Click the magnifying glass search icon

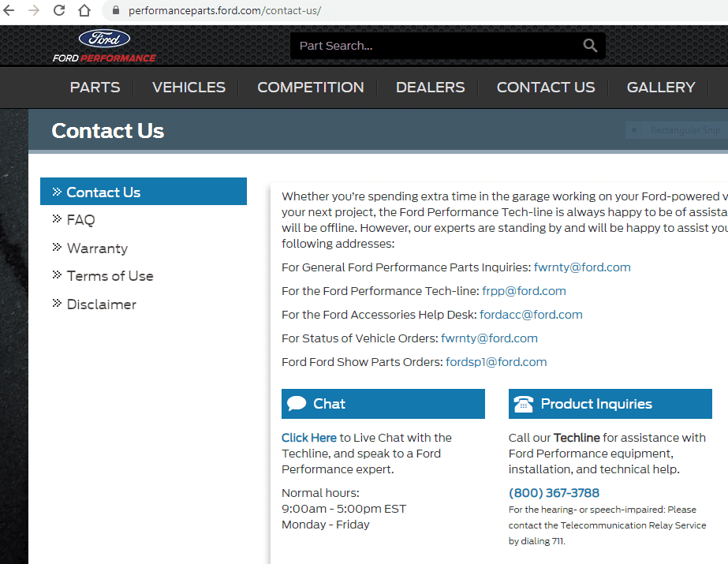[590, 46]
